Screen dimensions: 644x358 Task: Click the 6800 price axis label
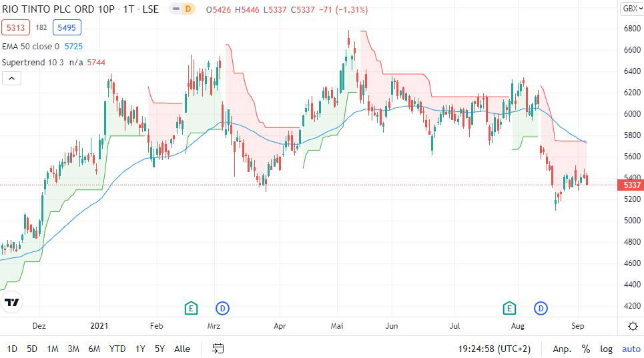pyautogui.click(x=632, y=29)
